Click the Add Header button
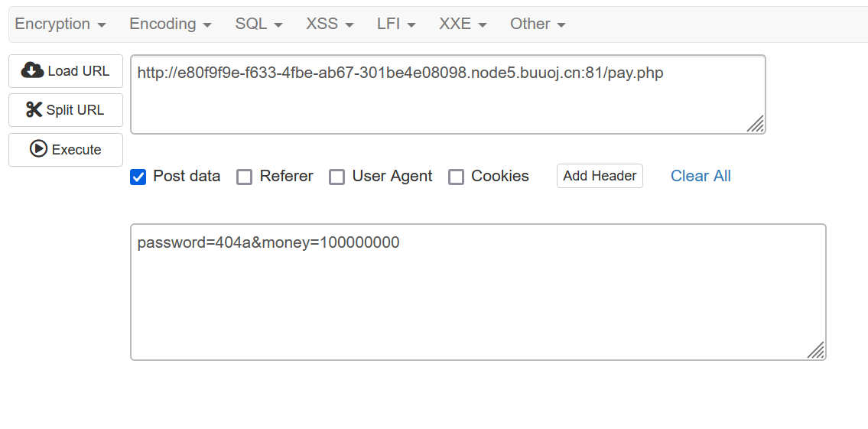 (600, 176)
